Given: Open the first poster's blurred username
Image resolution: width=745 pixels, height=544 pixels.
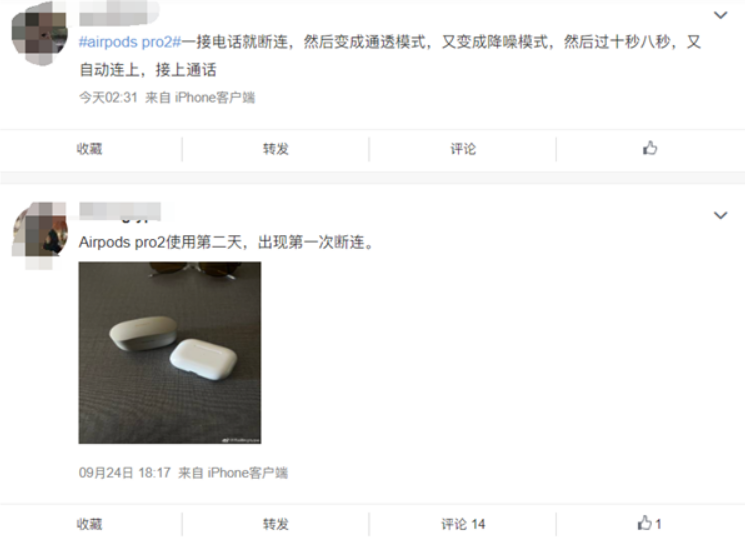Looking at the screenshot, I should click(119, 13).
